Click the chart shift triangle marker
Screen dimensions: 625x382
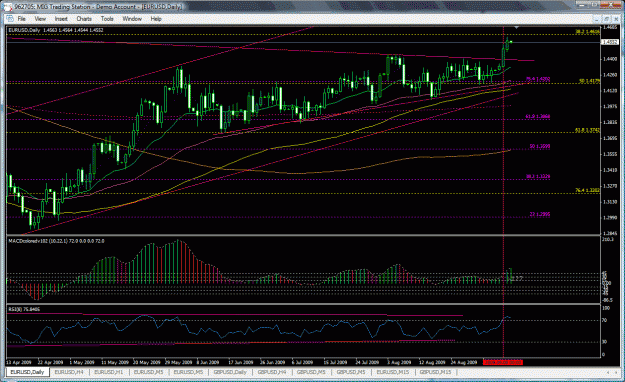coord(517,28)
